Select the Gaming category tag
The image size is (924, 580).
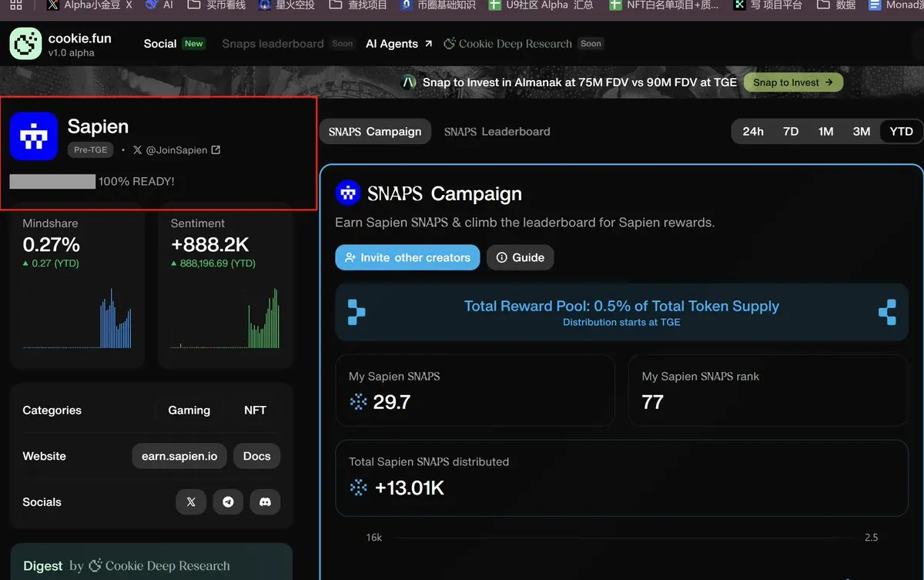(189, 411)
